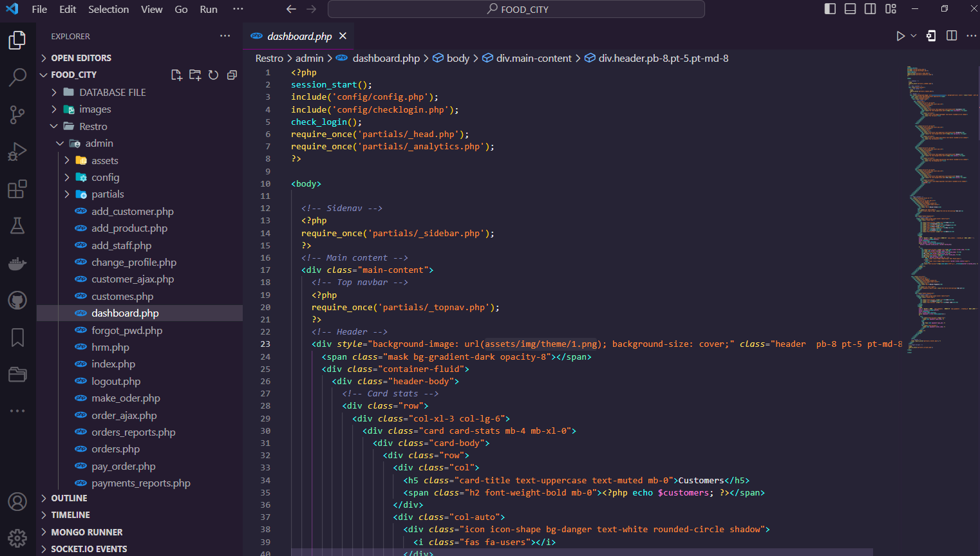Navigate back using the back arrow
The height and width of the screenshot is (556, 980).
point(291,9)
